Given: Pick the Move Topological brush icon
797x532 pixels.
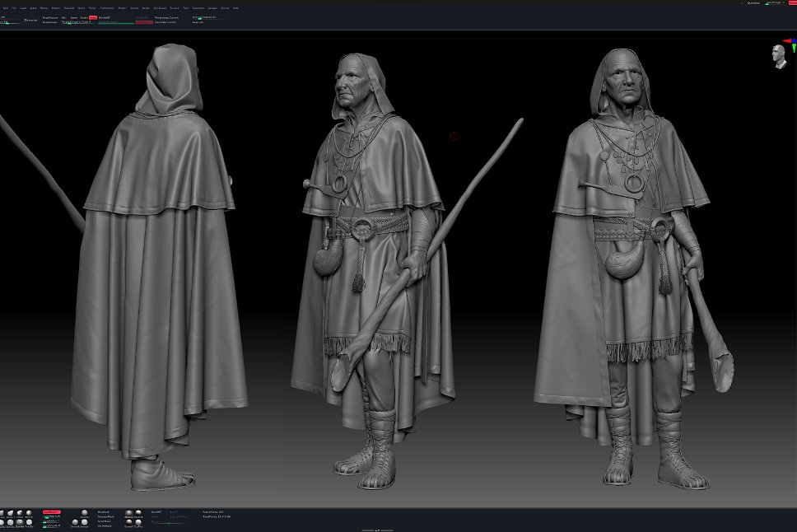Looking at the screenshot, I should (10, 513).
